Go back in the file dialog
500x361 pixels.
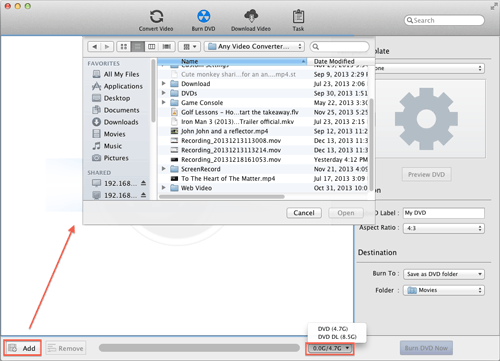(x=94, y=47)
